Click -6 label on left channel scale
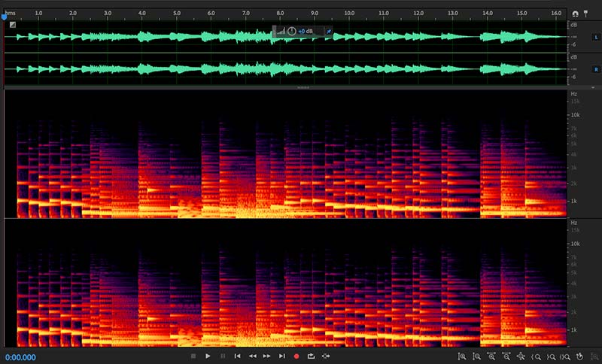This screenshot has width=602, height=364. coord(573,45)
